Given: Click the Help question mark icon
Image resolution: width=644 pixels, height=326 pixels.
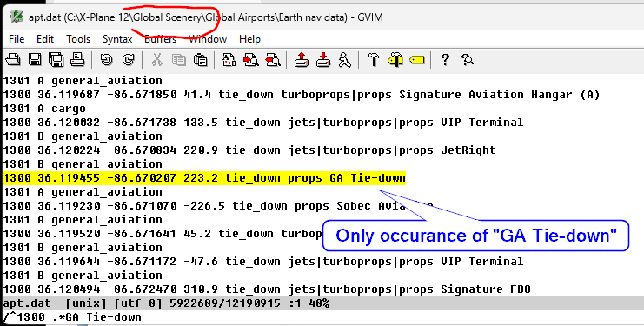Looking at the screenshot, I should pos(444,60).
